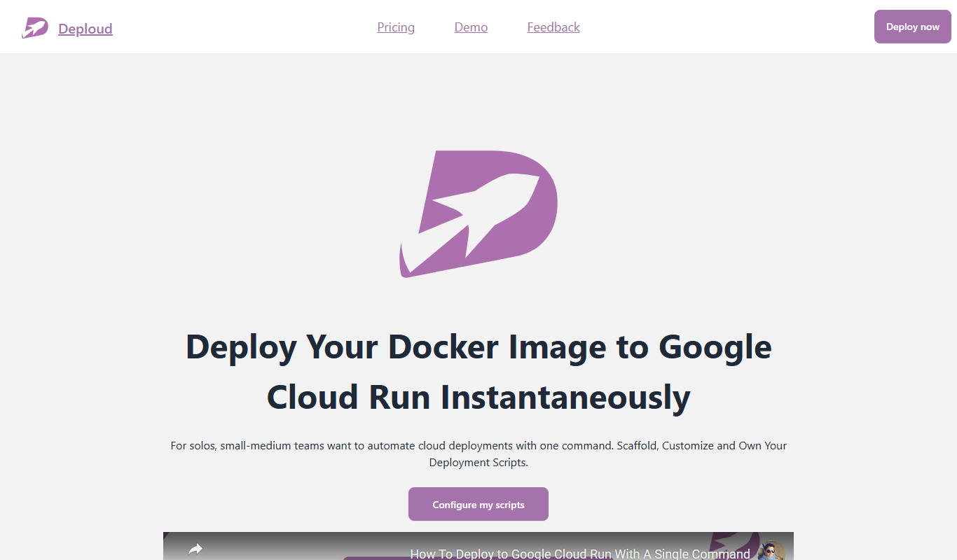Click the large purple D rocket logo

[x=478, y=214]
